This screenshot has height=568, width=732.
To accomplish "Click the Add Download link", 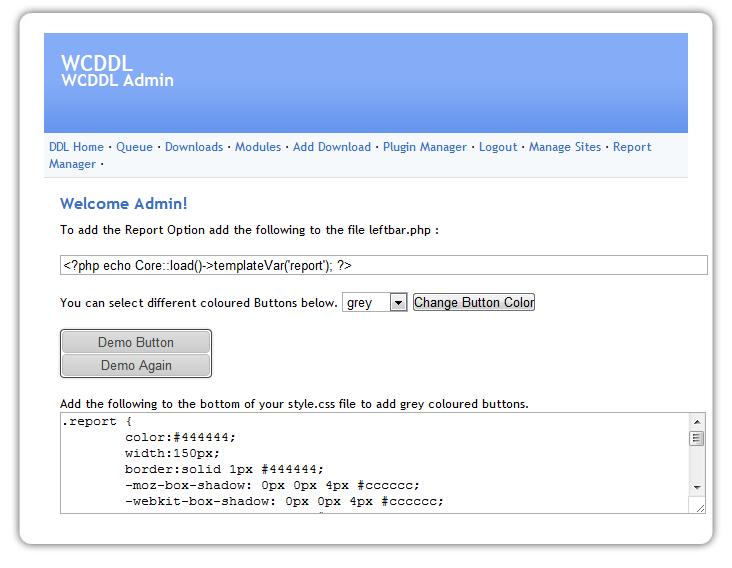I will [x=332, y=147].
